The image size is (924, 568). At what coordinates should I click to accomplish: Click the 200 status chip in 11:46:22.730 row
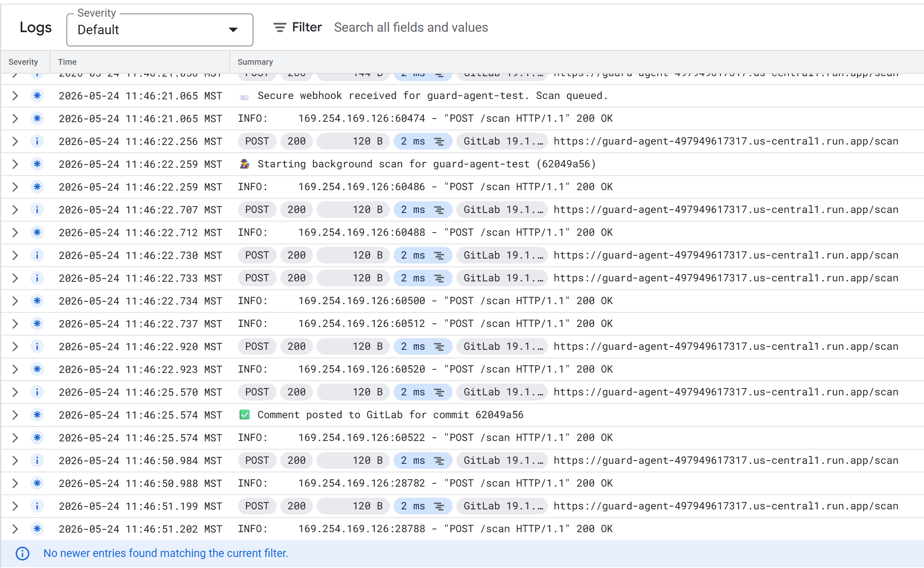297,255
